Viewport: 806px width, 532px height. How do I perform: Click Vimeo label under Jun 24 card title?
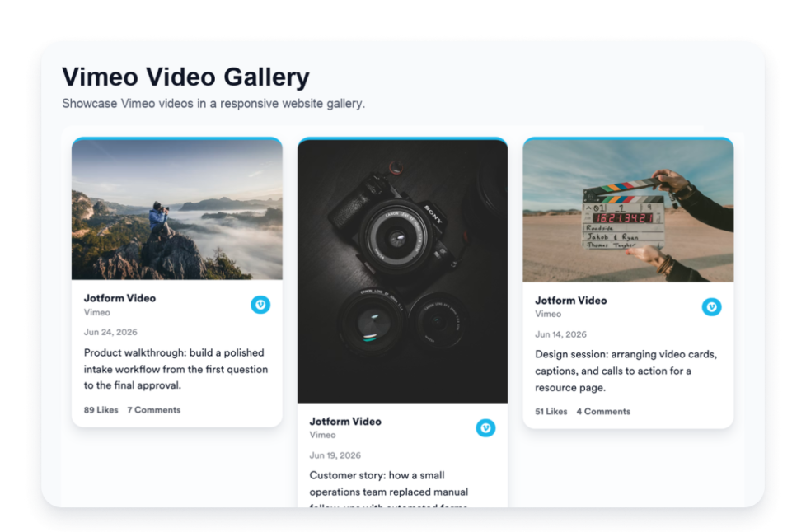click(x=97, y=312)
